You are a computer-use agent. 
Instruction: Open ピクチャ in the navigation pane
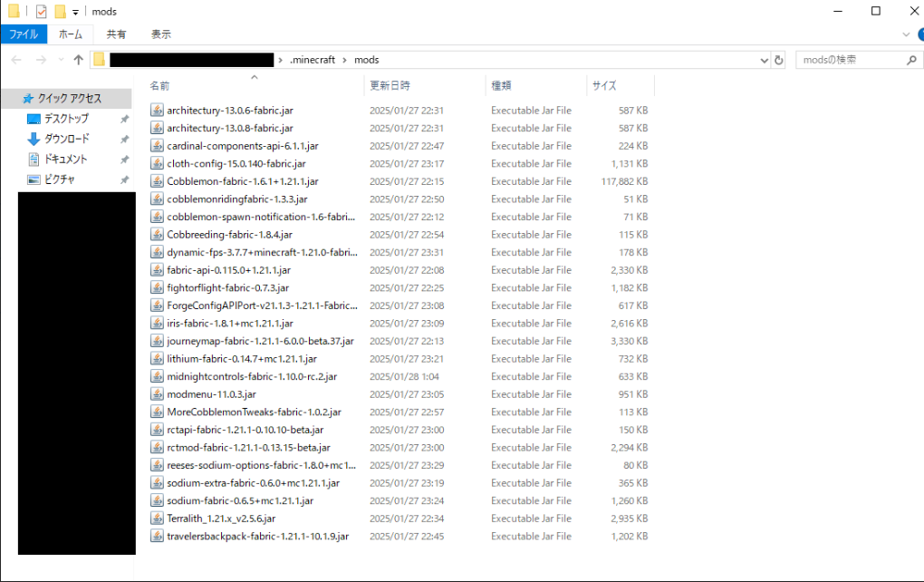60,179
